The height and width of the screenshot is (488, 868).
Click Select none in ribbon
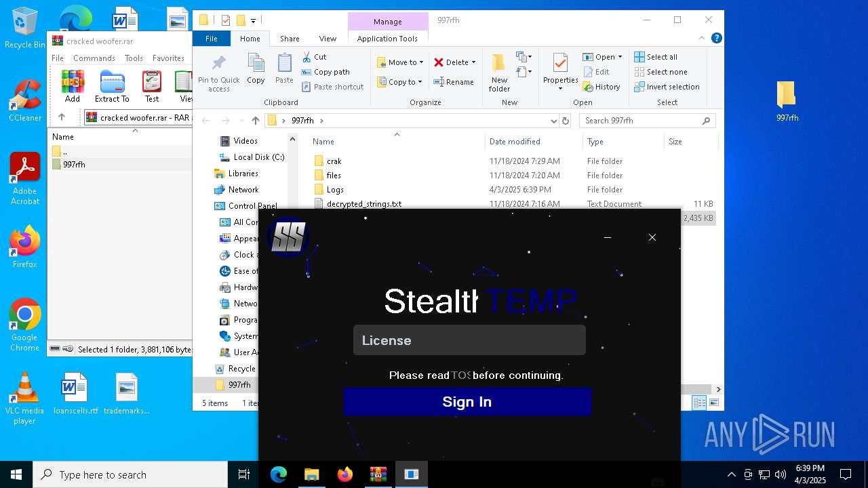point(660,72)
